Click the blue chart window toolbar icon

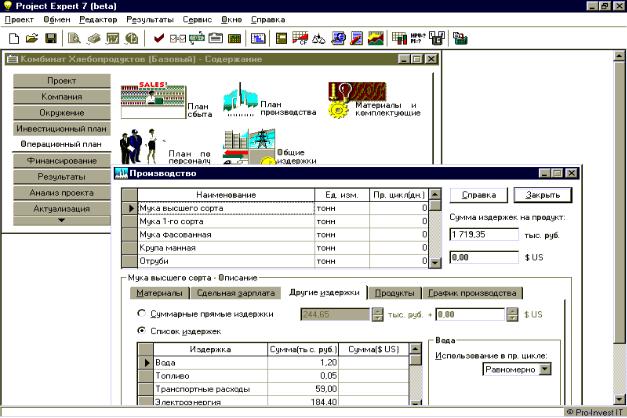[x=258, y=38]
